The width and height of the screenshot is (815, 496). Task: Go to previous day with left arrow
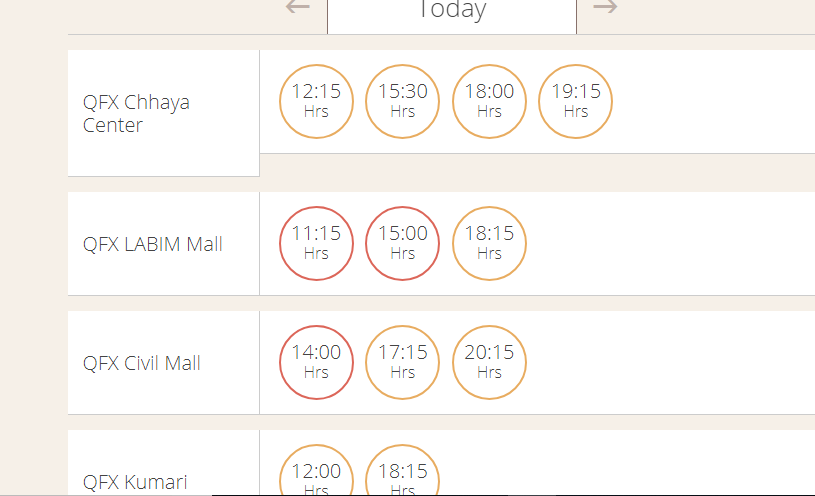(298, 7)
